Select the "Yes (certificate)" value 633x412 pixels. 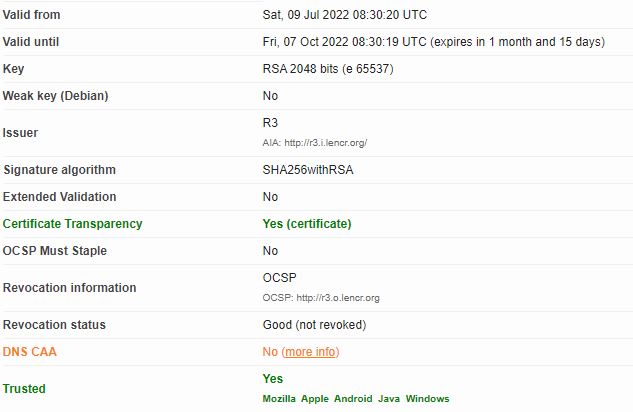(306, 224)
